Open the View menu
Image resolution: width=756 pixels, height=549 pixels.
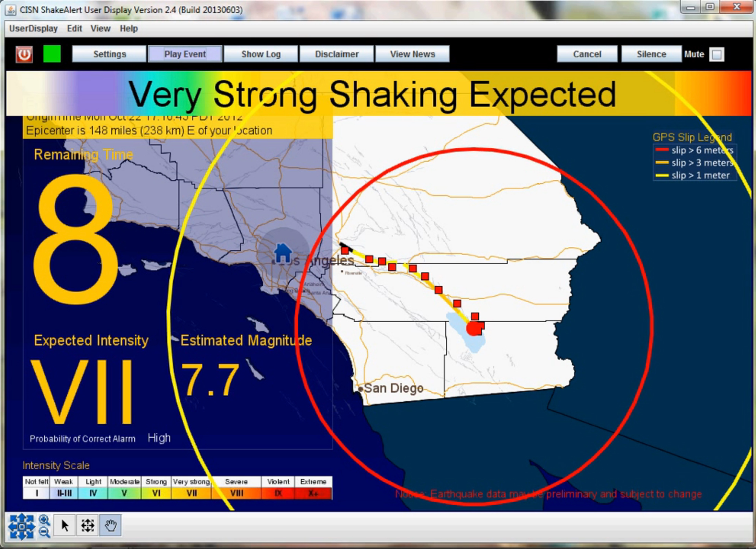(x=100, y=29)
